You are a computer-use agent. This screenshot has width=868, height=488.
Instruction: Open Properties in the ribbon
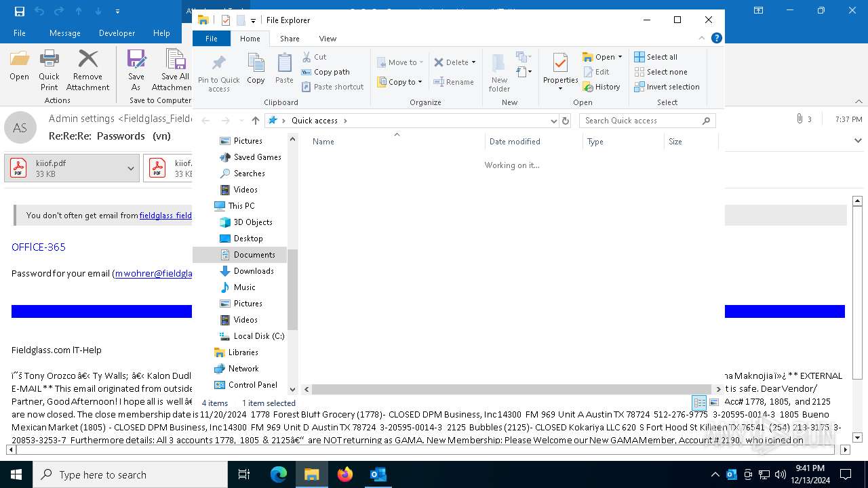pos(560,72)
